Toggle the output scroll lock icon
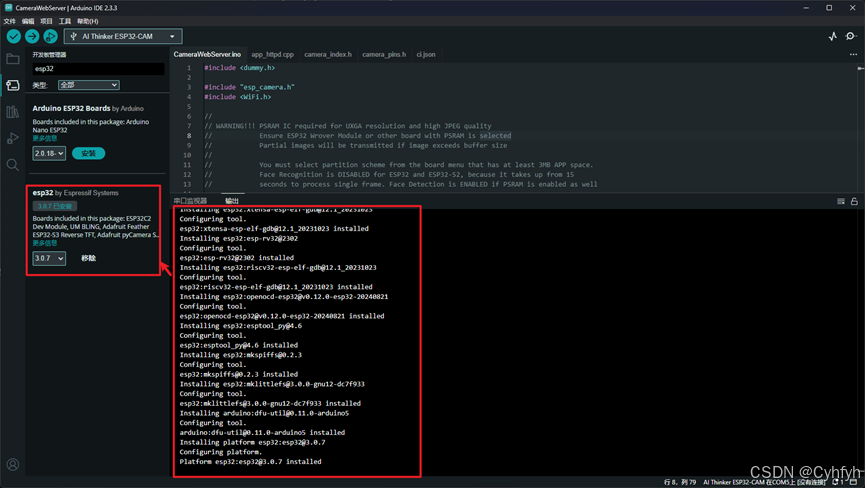 click(854, 201)
